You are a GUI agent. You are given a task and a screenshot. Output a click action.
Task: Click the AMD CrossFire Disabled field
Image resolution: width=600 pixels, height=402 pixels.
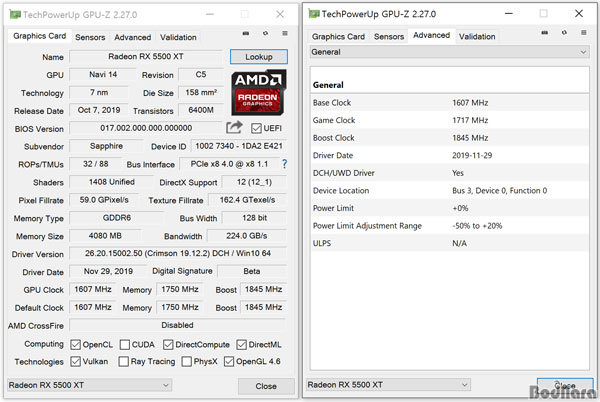pyautogui.click(x=178, y=325)
